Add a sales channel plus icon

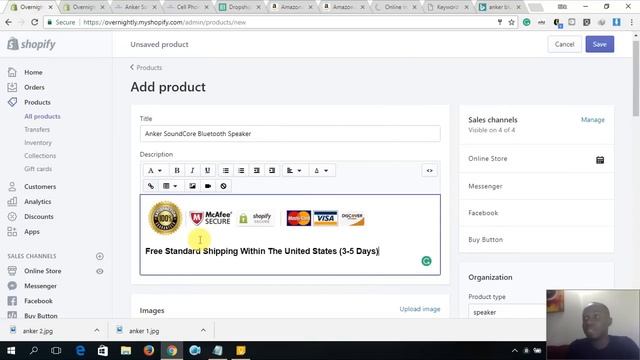click(x=100, y=256)
